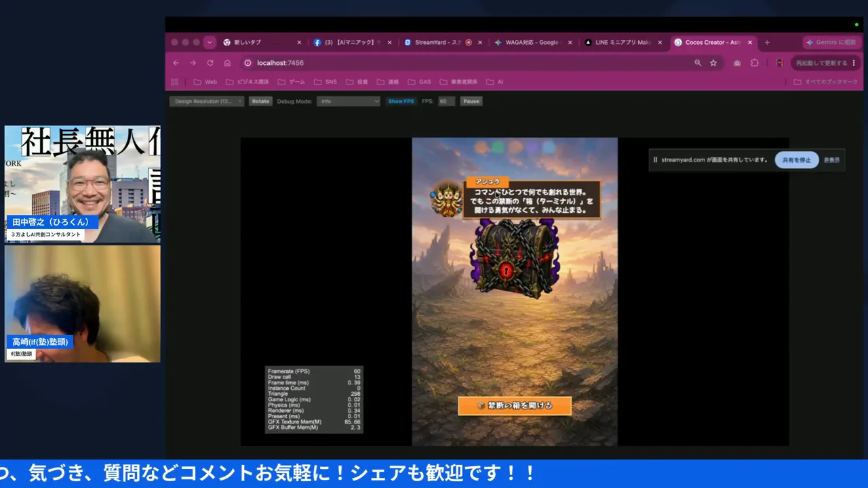Pause the game preview

click(x=471, y=101)
